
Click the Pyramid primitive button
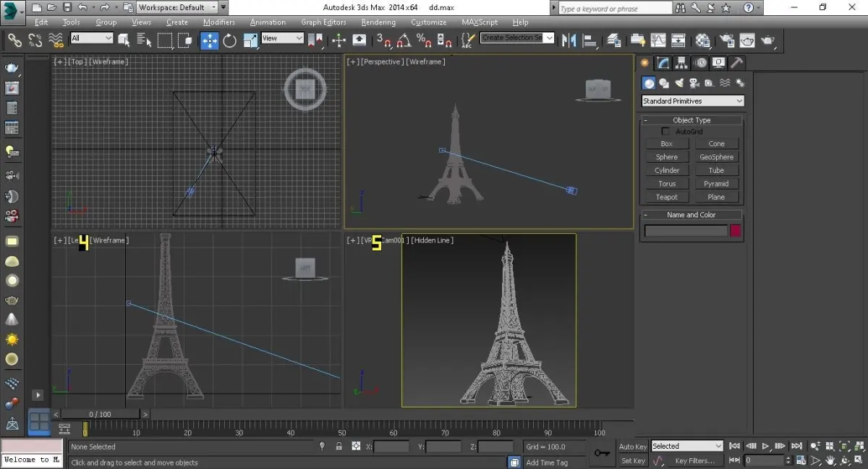pyautogui.click(x=716, y=184)
